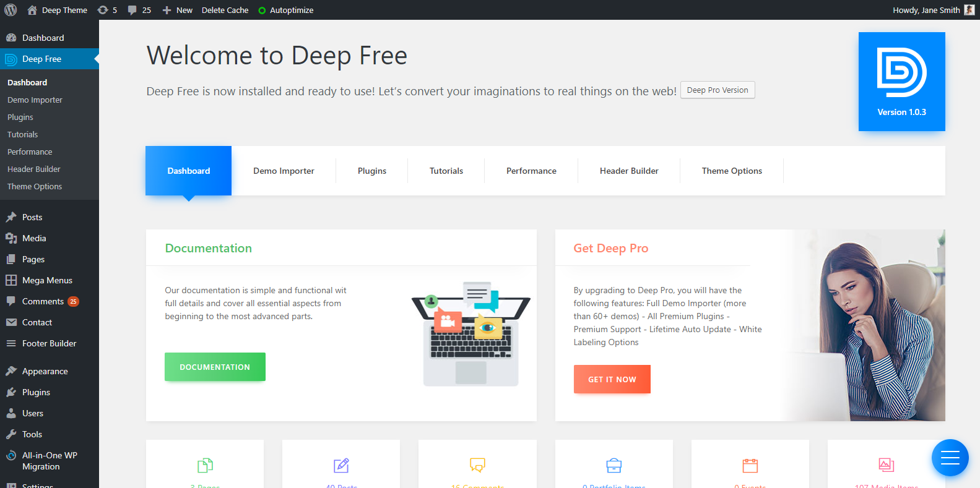
Task: Open the blue floating hamburger menu button
Action: pos(950,458)
